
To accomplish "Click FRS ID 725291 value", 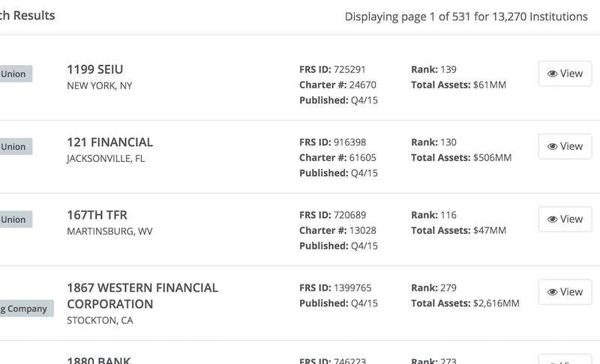I will pos(349,70).
